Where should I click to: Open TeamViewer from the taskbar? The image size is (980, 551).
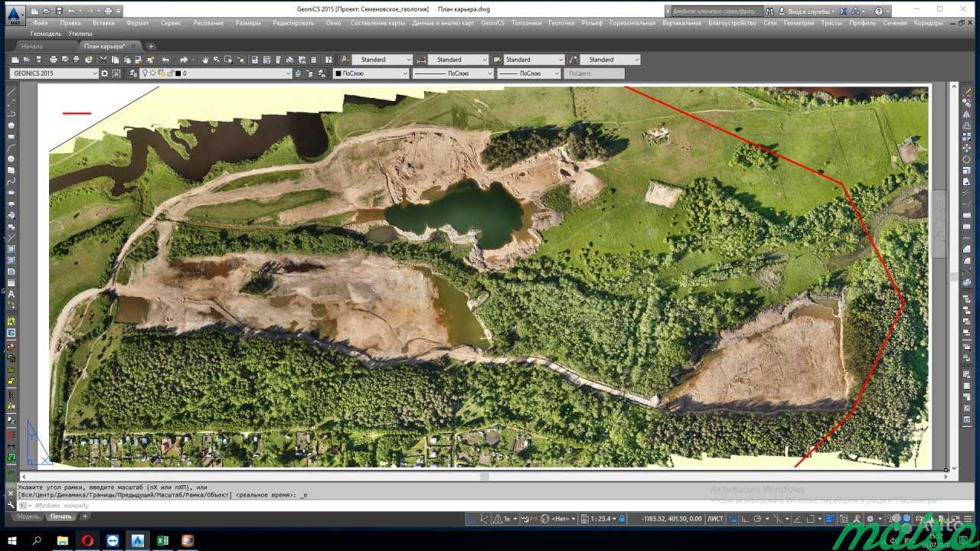pos(113,540)
